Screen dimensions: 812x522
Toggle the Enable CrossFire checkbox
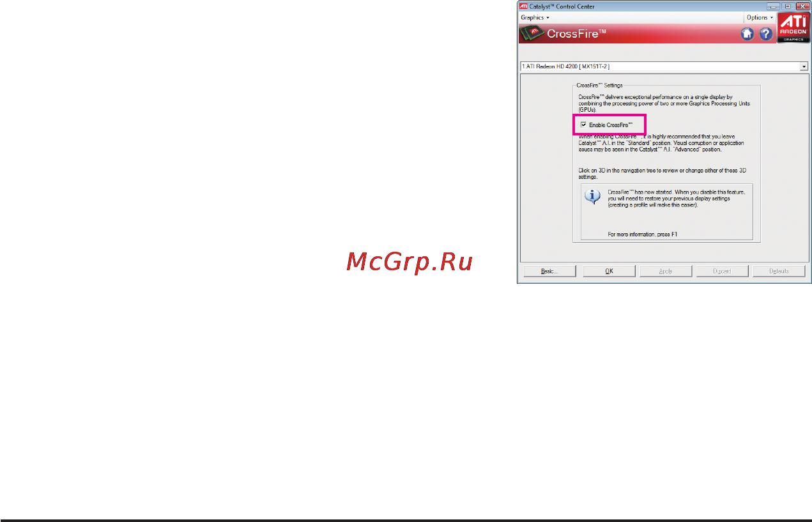point(584,125)
